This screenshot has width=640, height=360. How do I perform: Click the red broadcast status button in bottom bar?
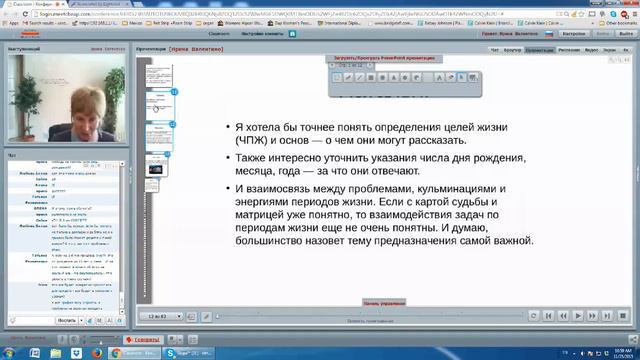click(143, 340)
